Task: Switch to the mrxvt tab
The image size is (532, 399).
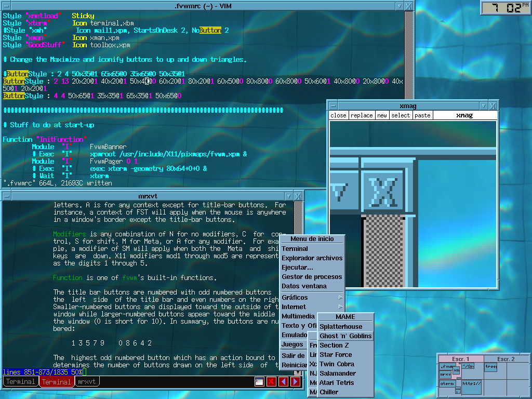Action: click(x=87, y=381)
